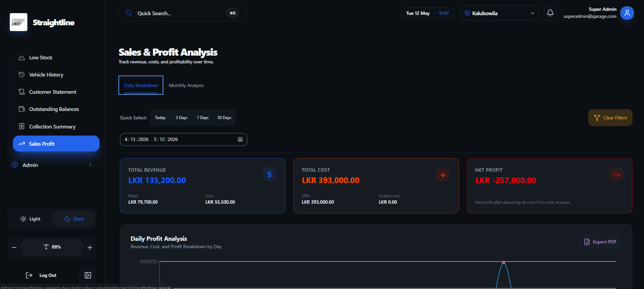Click the search magnifier icon

[129, 13]
